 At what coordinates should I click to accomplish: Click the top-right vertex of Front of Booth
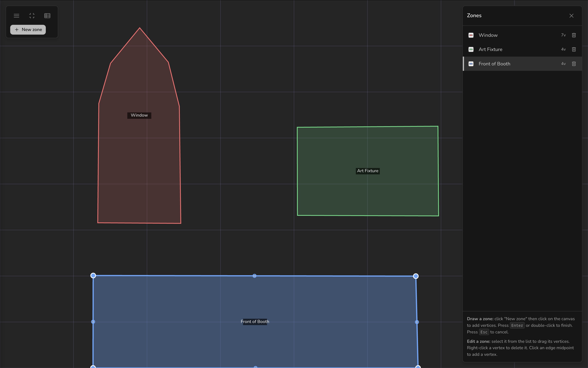pos(416,276)
